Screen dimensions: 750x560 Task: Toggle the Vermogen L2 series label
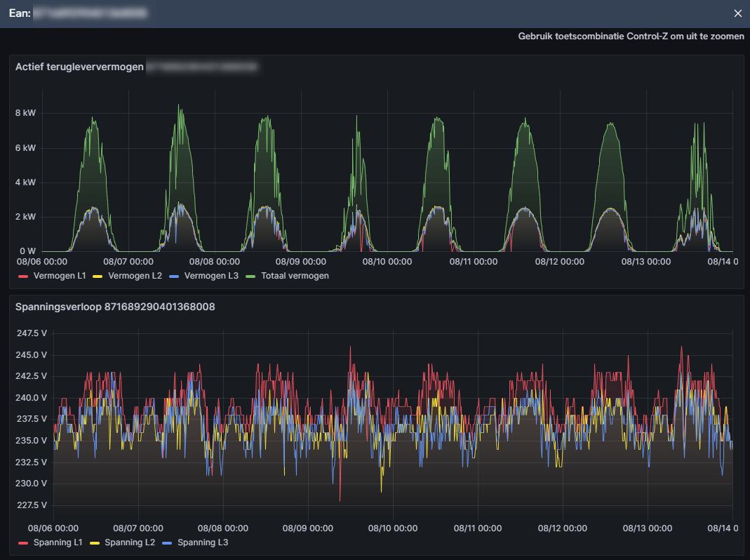(x=135, y=276)
